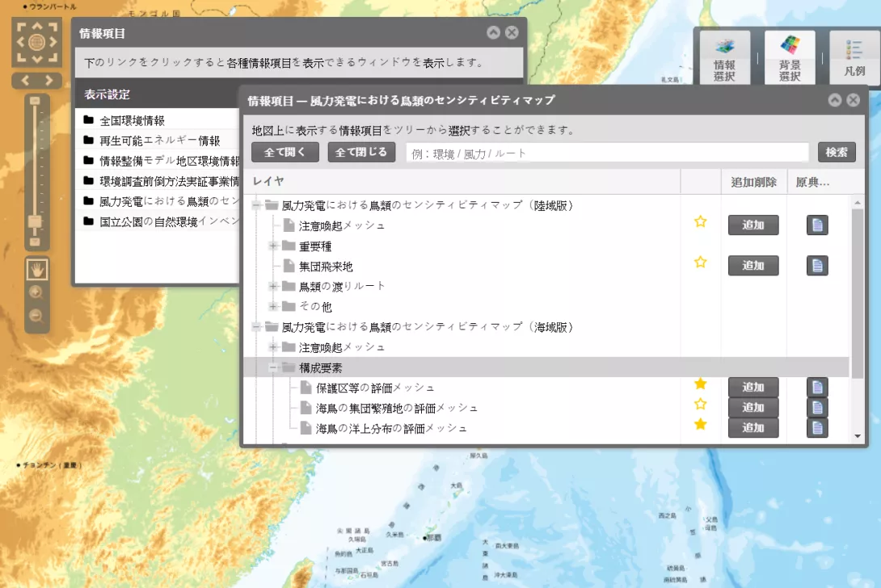Screen dimensions: 881x588
Task: Open 全国環境情報 in the 表示設定 list
Action: (133, 120)
